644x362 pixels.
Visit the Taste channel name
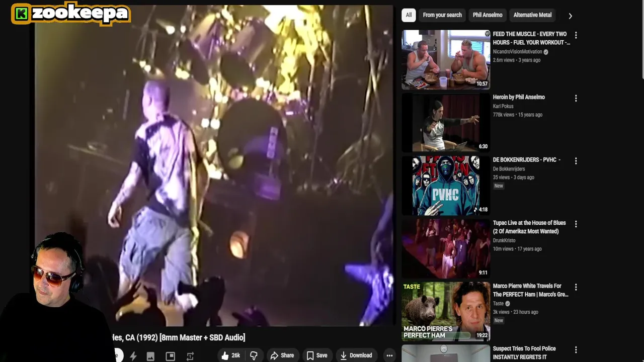tap(498, 304)
